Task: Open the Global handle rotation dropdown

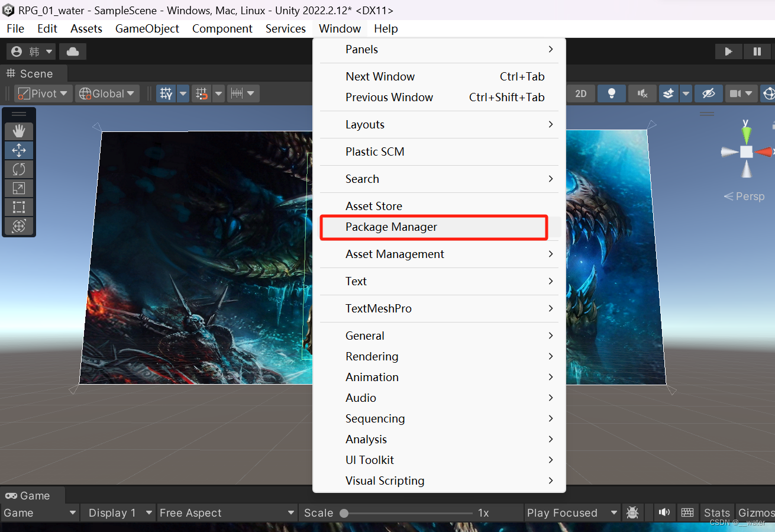Action: [x=107, y=93]
